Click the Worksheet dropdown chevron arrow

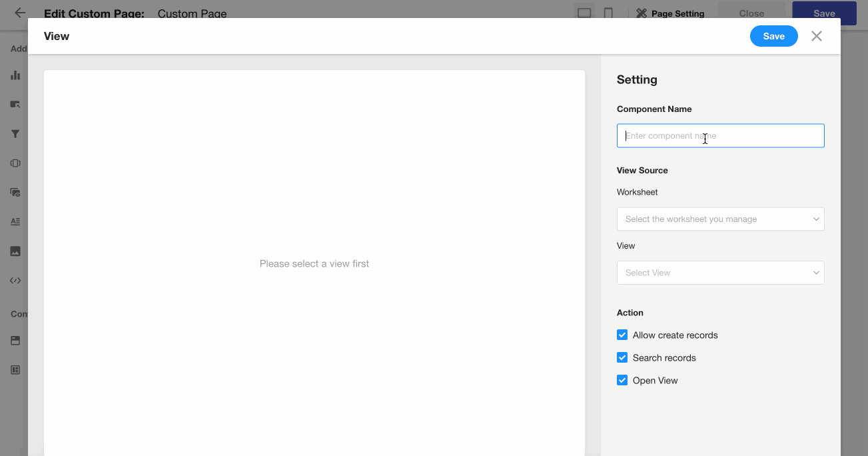[x=816, y=219]
